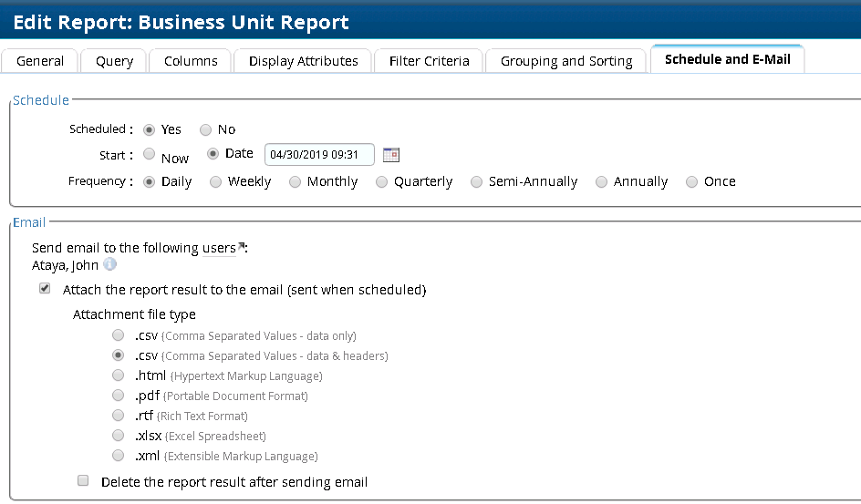
Task: Switch to the General tab
Action: pyautogui.click(x=40, y=61)
